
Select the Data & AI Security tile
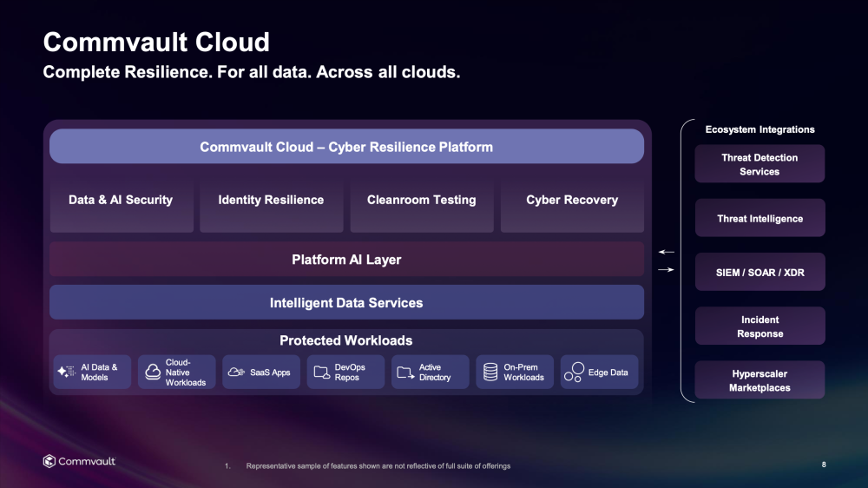(121, 201)
